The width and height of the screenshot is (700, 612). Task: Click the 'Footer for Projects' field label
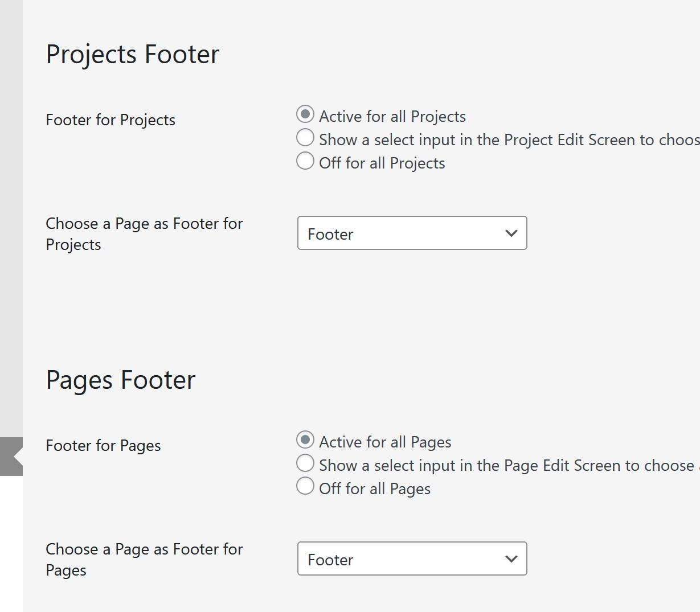pos(110,120)
